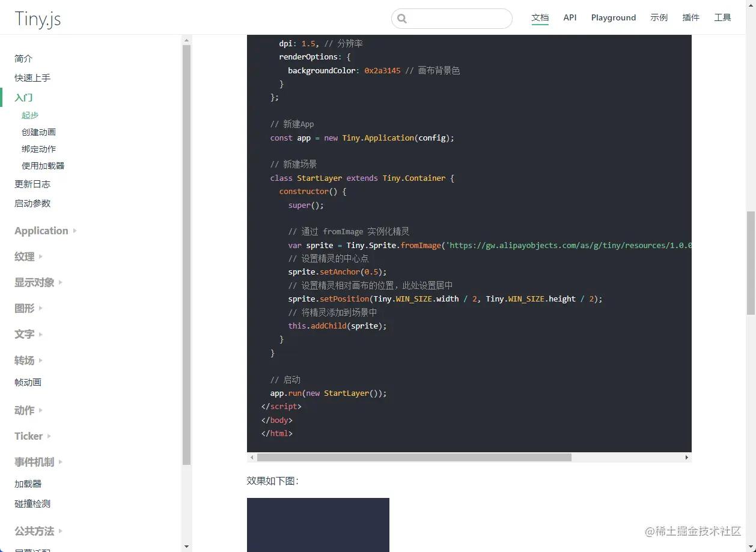Select 入门 section in sidebar
The image size is (756, 552).
(23, 97)
